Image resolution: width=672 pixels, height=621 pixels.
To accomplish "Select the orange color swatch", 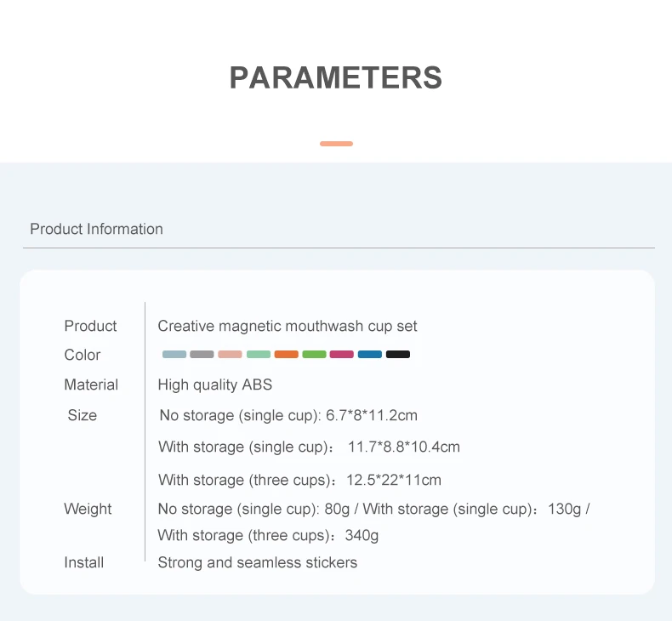I will 287,355.
